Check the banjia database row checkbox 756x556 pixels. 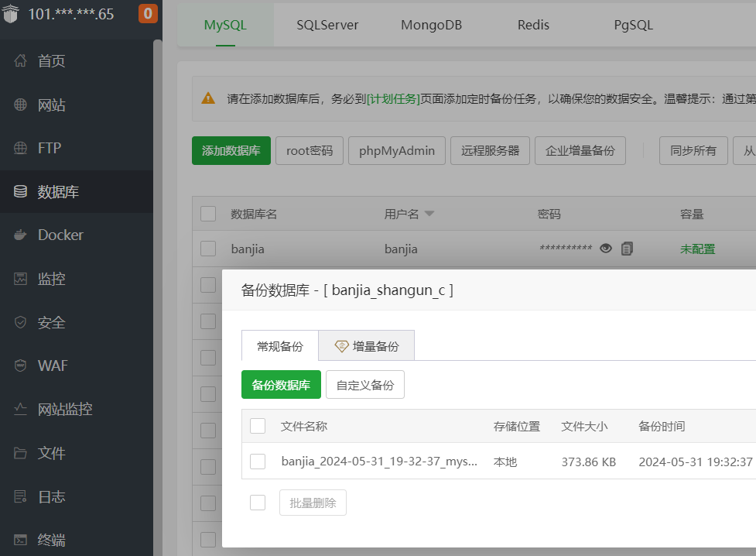pos(208,249)
